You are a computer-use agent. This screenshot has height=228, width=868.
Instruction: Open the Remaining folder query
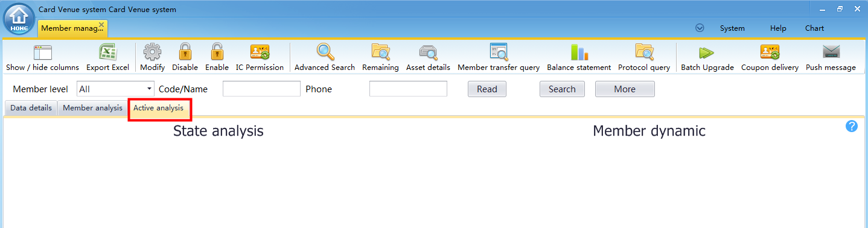380,58
